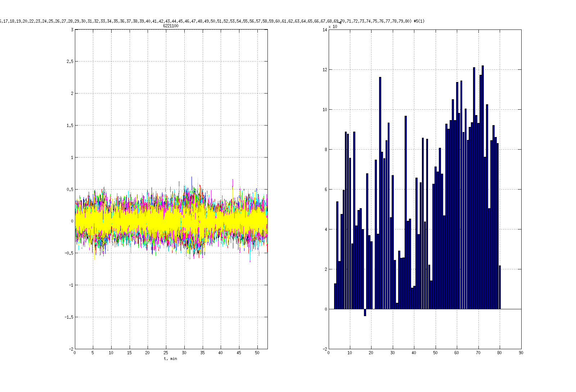Viewport: 576px width, 392px height.
Task: Click the '90' tick label on the bar chart x-axis
Action: [x=521, y=353]
